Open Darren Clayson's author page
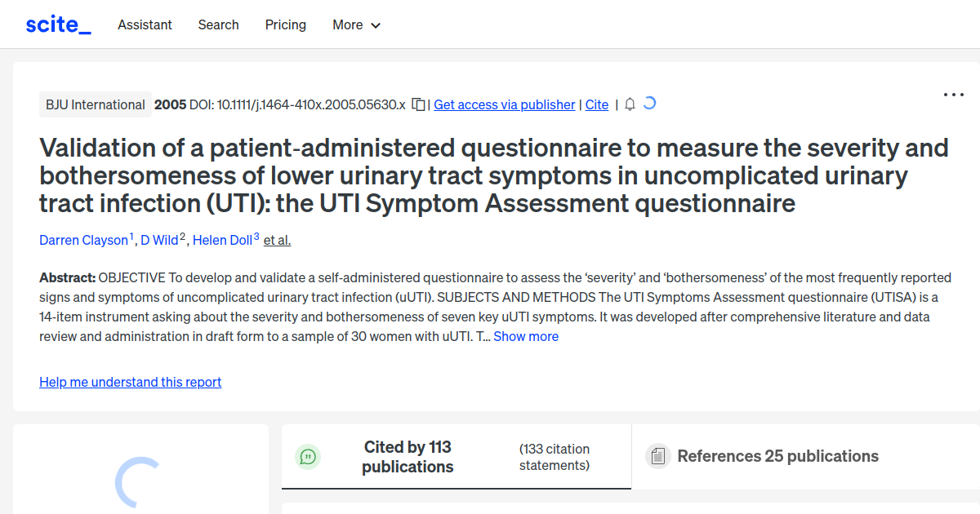Viewport: 980px width, 514px height. coord(83,240)
